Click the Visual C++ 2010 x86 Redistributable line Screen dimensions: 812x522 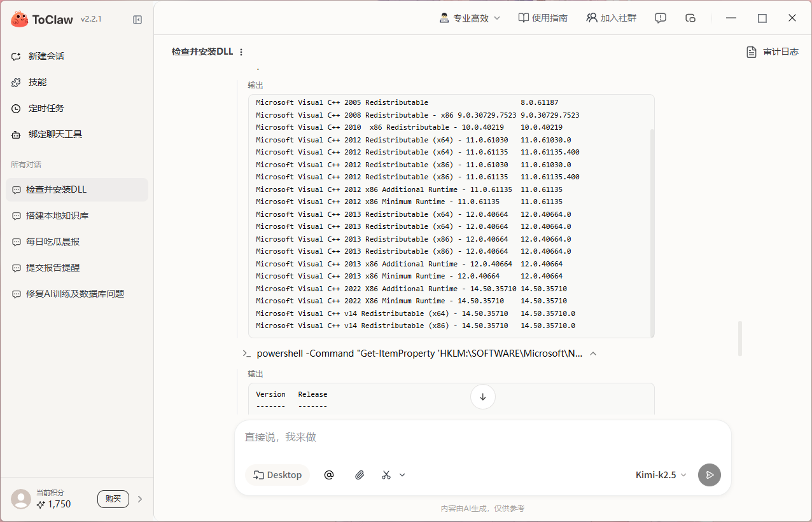pyautogui.click(x=409, y=127)
